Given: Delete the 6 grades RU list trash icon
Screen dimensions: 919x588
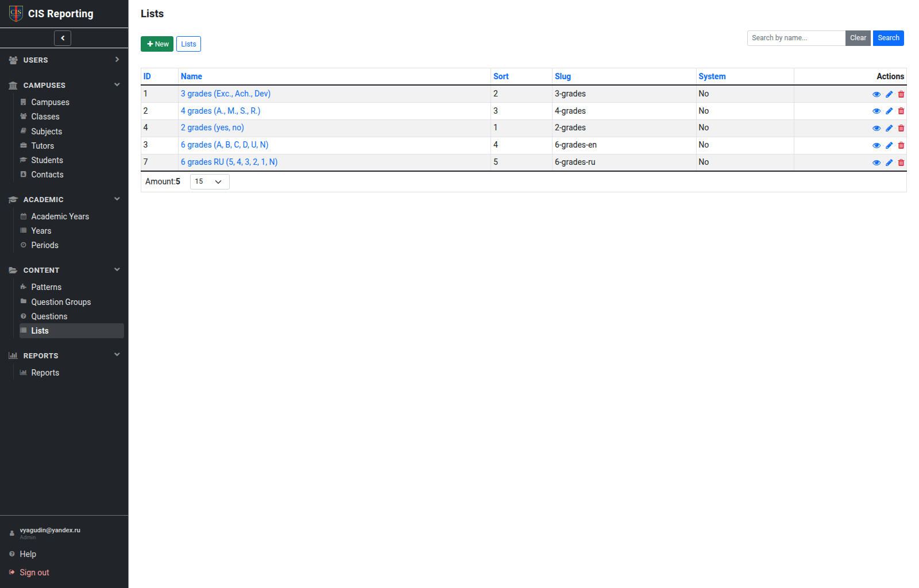Looking at the screenshot, I should (901, 163).
